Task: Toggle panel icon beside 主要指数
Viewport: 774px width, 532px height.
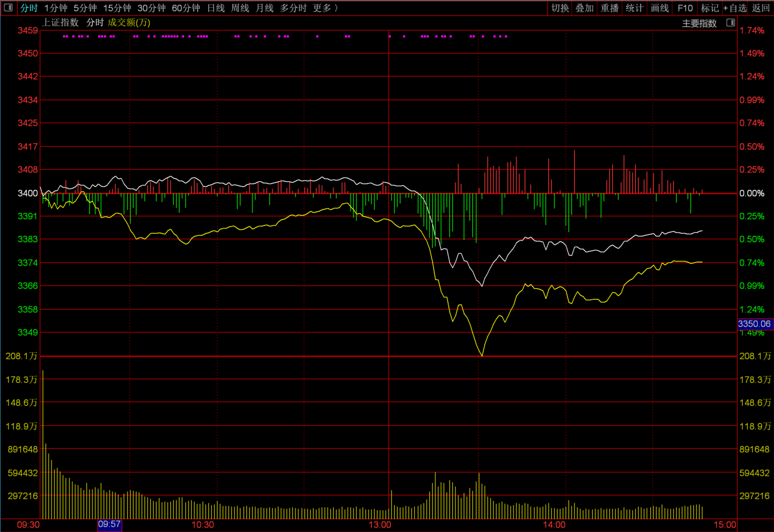Action: 730,23
